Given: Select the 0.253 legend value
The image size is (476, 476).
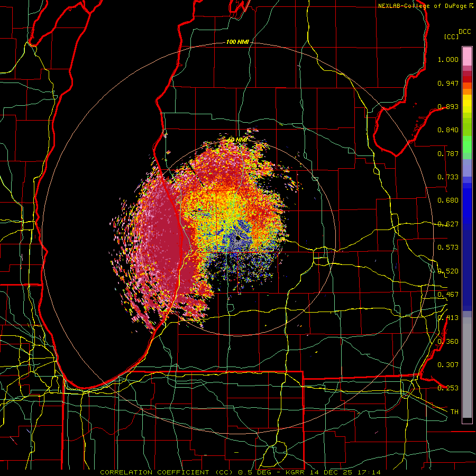Looking at the screenshot, I should point(448,388).
